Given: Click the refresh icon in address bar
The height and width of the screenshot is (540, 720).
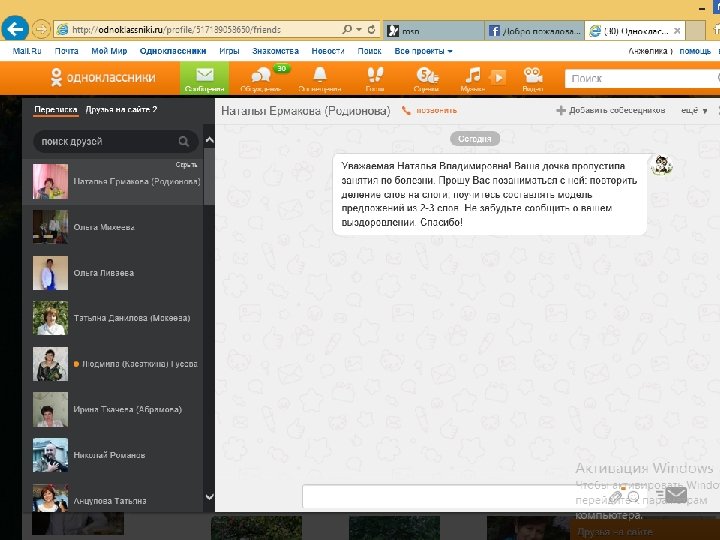Looking at the screenshot, I should point(371,29).
